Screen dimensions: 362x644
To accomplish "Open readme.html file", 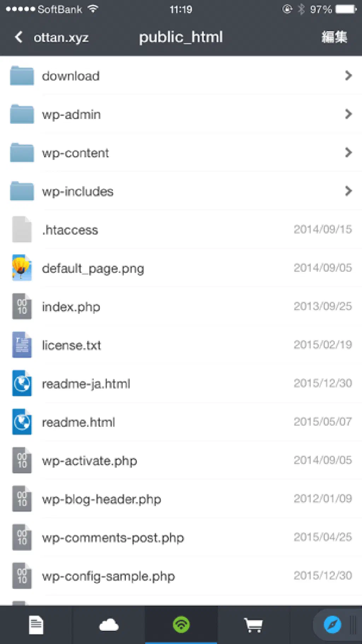I will (x=78, y=422).
